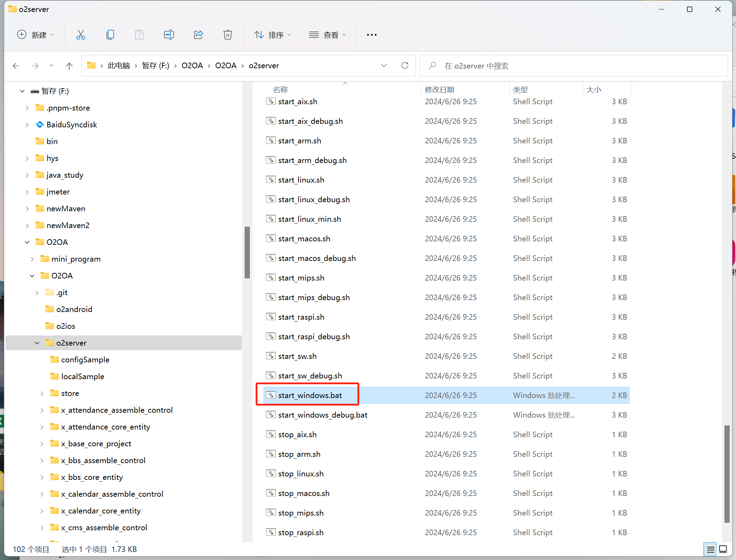
Task: Click the search o2server input field
Action: point(574,66)
